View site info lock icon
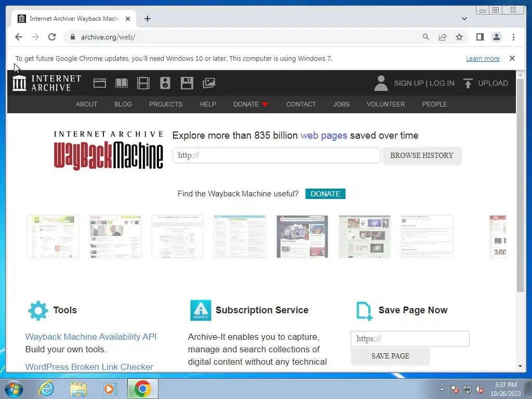Screen dimensions: 532x399 tap(72, 37)
